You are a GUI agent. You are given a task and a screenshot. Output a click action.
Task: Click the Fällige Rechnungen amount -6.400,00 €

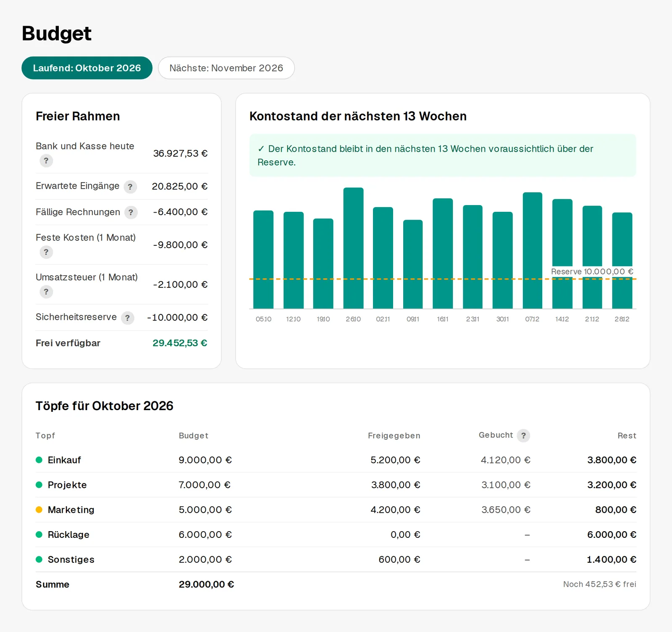point(180,212)
